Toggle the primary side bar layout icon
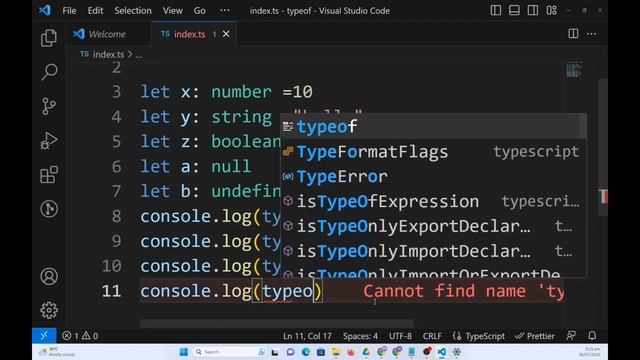 click(x=496, y=10)
